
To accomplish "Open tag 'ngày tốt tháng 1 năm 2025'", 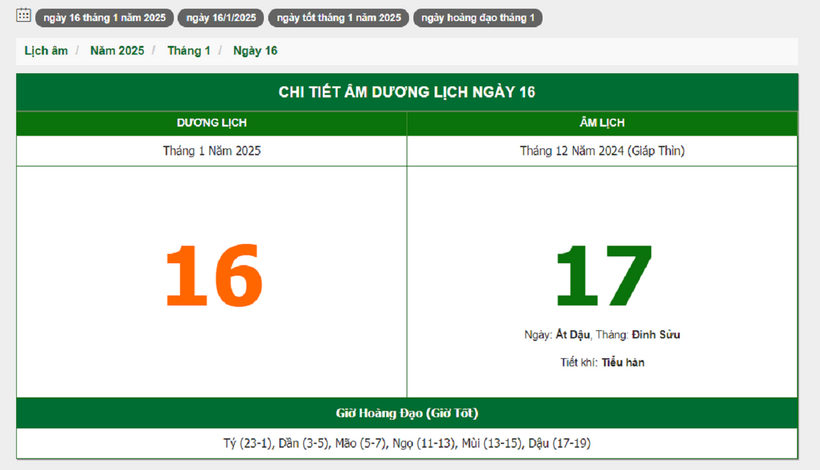I will (338, 18).
